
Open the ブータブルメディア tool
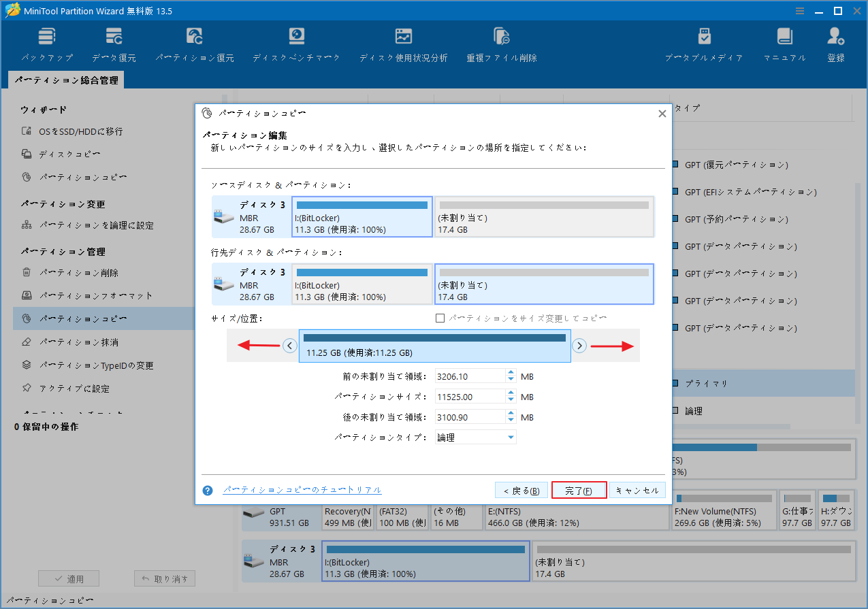704,42
